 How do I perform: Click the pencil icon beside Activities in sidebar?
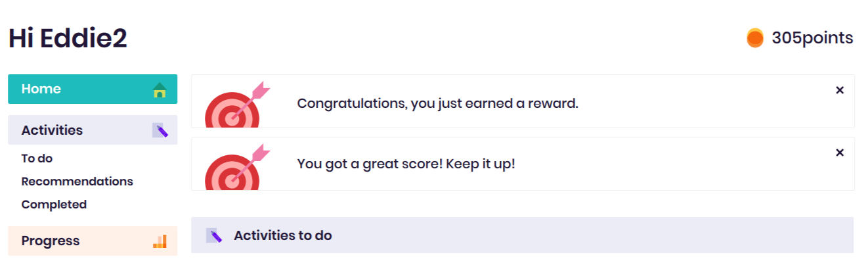pos(160,130)
